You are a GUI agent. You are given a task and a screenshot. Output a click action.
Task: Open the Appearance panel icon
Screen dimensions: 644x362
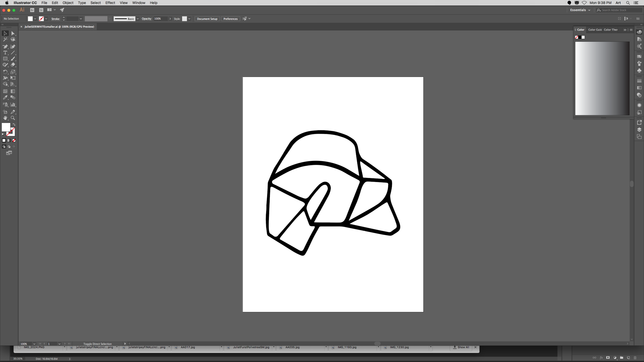click(x=639, y=105)
